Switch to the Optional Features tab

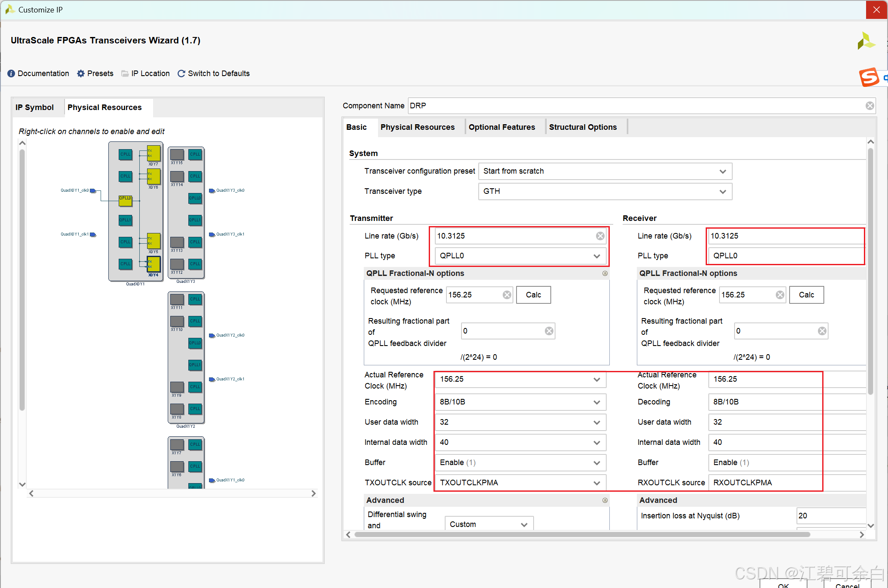[x=501, y=127]
